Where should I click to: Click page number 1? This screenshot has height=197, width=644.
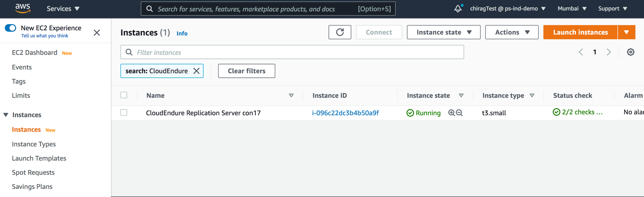pos(594,52)
